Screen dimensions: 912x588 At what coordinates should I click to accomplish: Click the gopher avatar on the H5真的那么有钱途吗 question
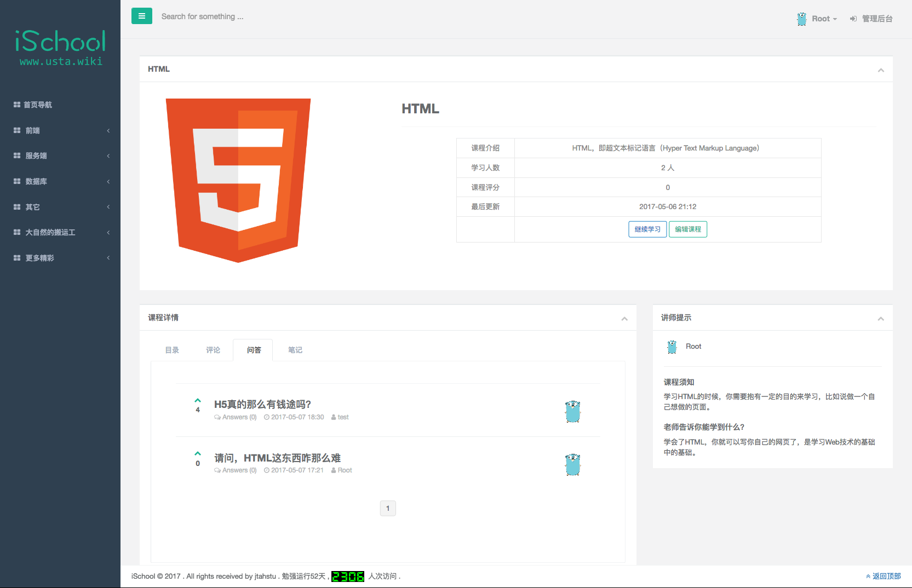click(572, 411)
